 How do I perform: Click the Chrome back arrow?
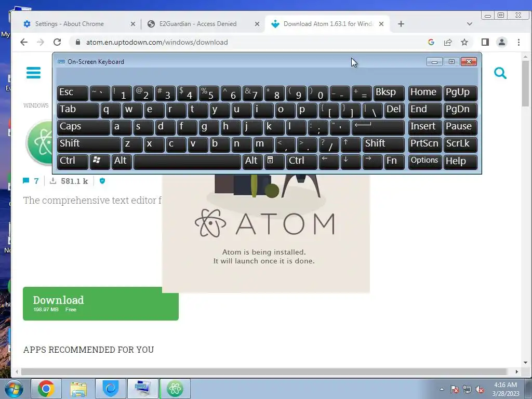24,42
